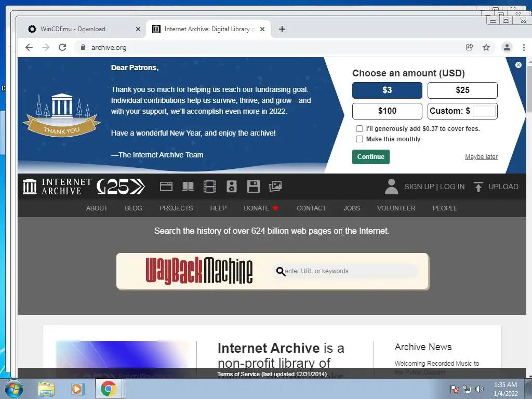Open the Texts (book) section icon
The height and width of the screenshot is (399, 532).
[x=188, y=187]
